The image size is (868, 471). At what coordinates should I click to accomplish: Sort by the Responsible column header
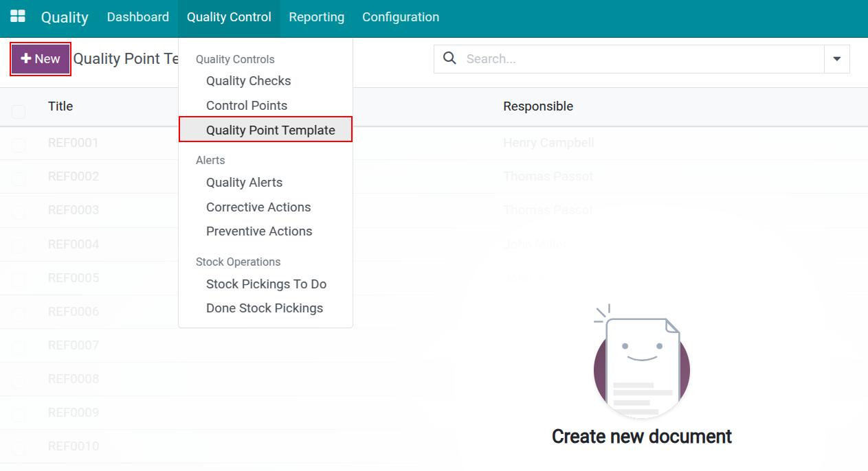point(538,106)
